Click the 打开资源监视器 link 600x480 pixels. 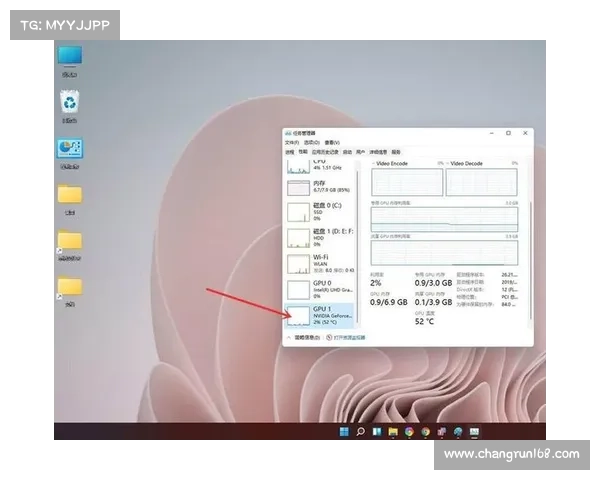tap(350, 338)
